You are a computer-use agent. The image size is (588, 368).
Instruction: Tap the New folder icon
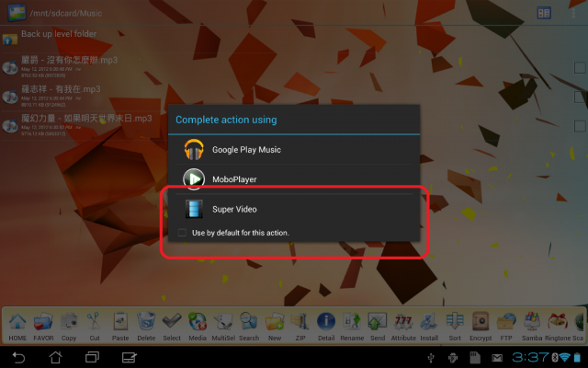point(275,326)
